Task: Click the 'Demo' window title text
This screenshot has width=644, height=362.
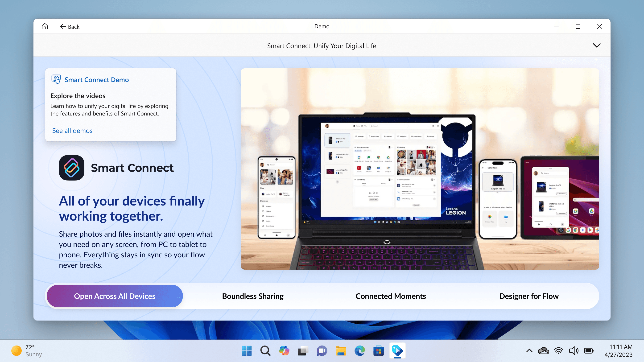Action: pos(322,26)
